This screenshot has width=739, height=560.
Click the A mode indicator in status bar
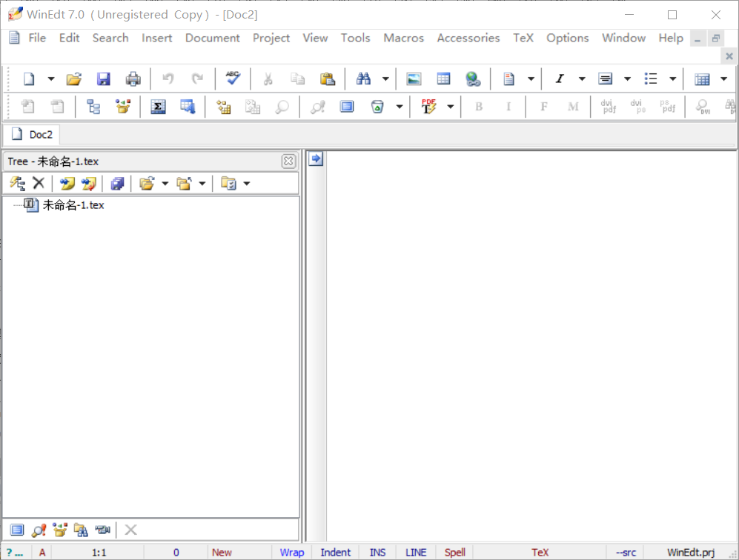click(x=42, y=552)
